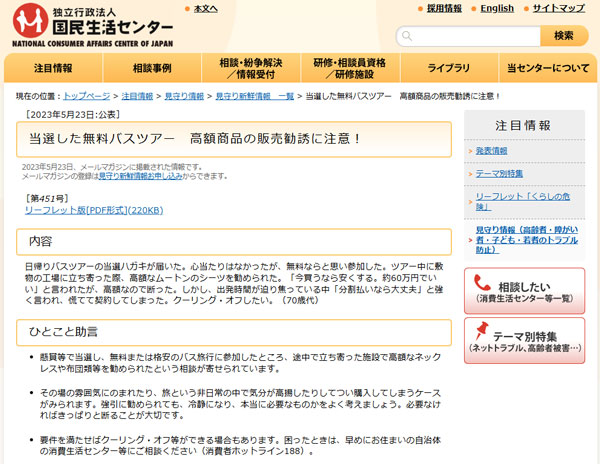Go to the ライブラリ navigation tab
Screen dimensions: 600x464
click(x=449, y=69)
